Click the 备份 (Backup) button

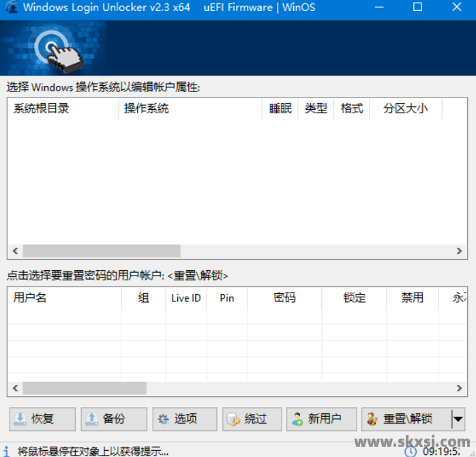[x=114, y=419]
